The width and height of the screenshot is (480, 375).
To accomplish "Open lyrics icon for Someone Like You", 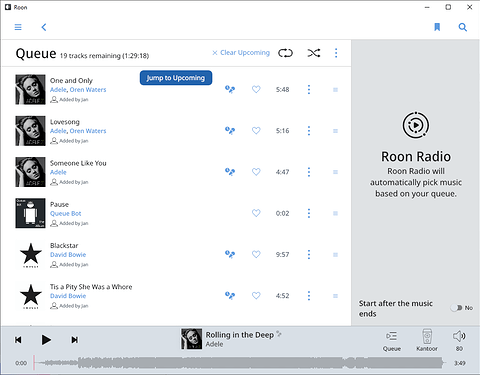I will [230, 172].
